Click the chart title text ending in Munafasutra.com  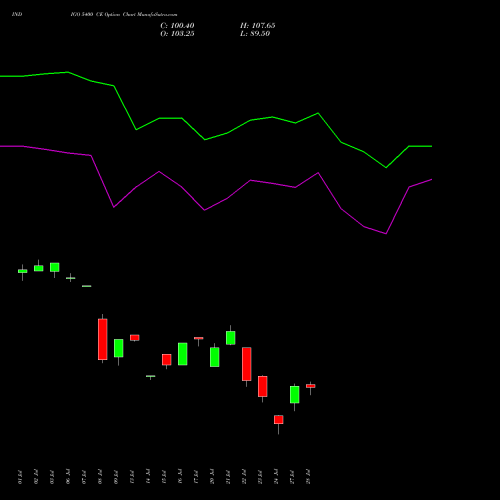pos(124,15)
